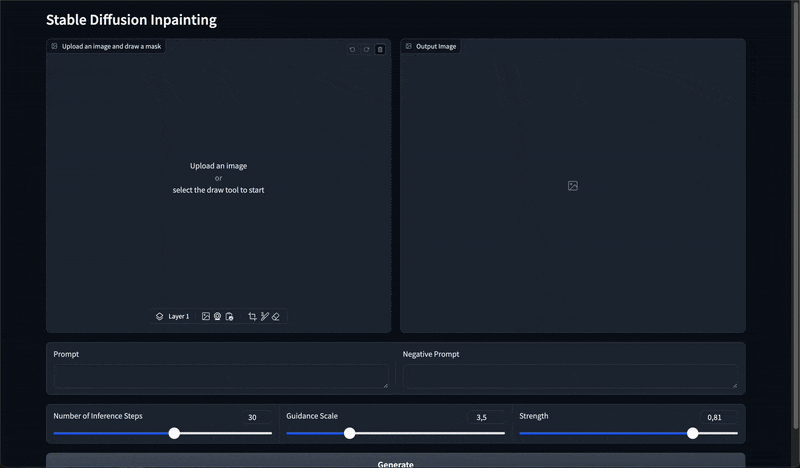Click the paste from clipboard icon
This screenshot has height=468, width=800.
pyautogui.click(x=229, y=316)
